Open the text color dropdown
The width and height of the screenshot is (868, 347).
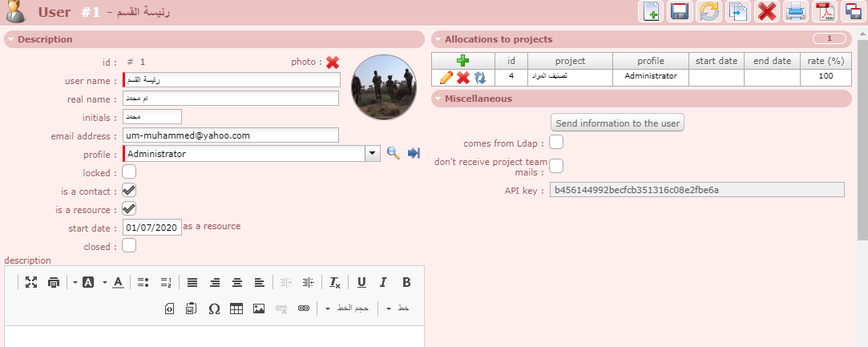[x=105, y=282]
